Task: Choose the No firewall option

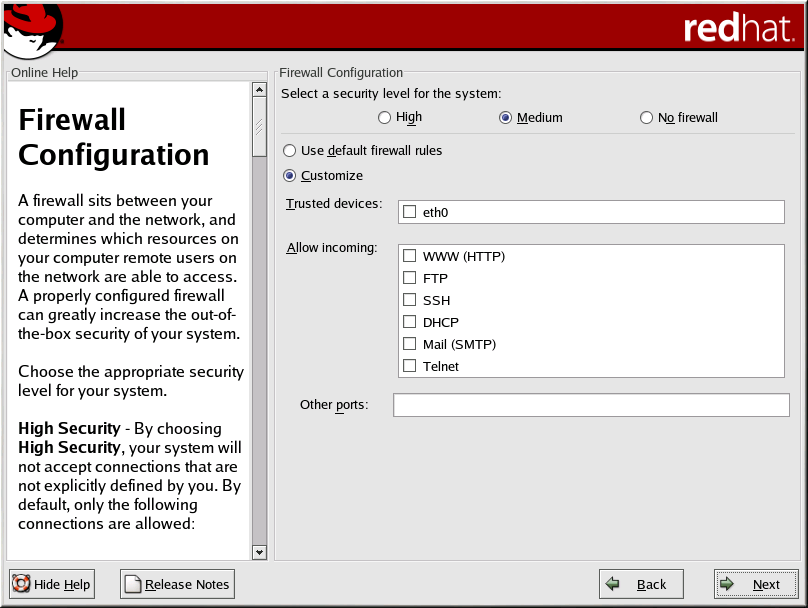Action: point(647,118)
